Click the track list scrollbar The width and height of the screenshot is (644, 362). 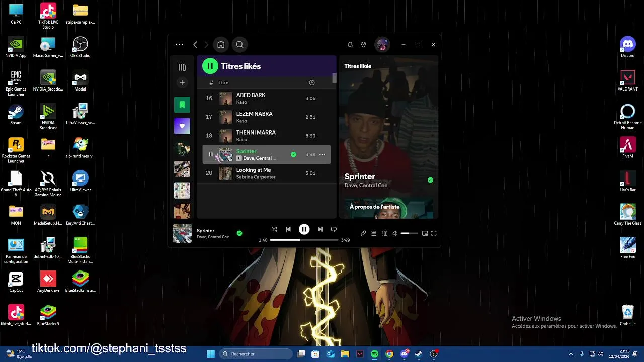point(334,78)
